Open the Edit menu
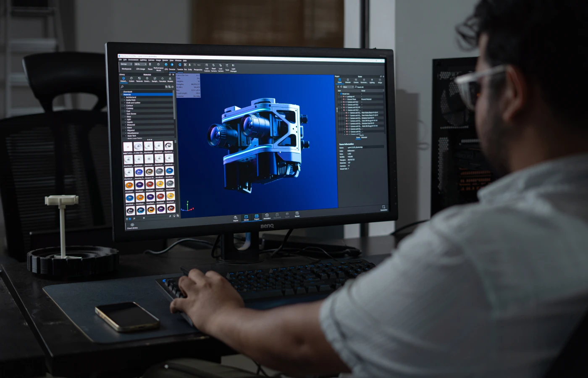The height and width of the screenshot is (378, 588). pyautogui.click(x=125, y=60)
